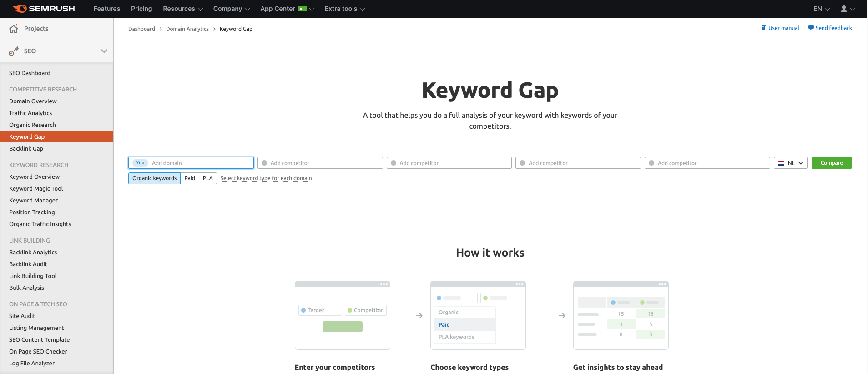
Task: Click the Netherlands flag icon
Action: pyautogui.click(x=781, y=163)
